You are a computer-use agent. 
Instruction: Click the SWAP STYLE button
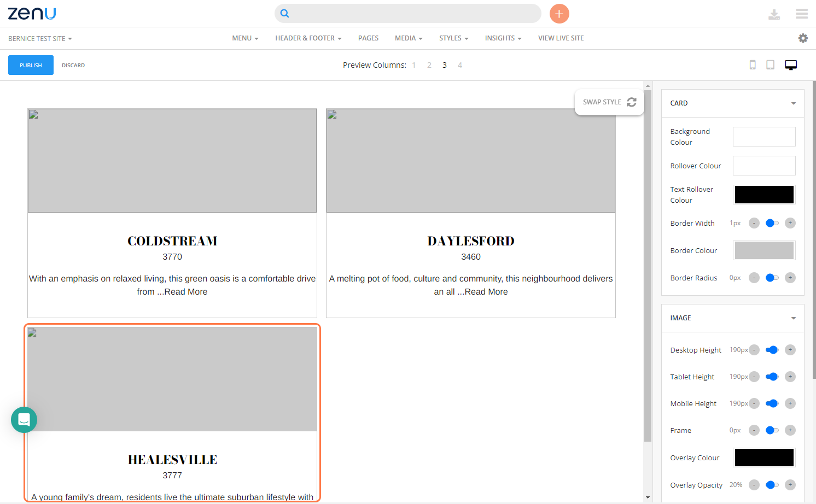click(609, 102)
